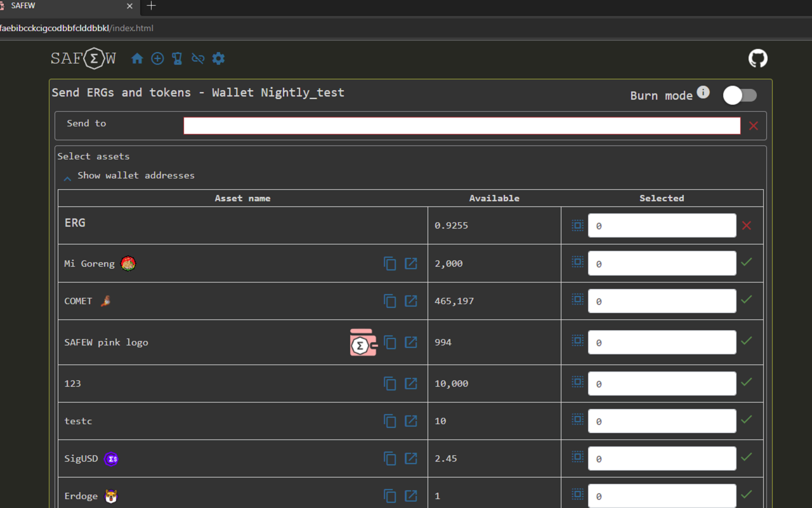Click the Send to address field

click(x=461, y=126)
